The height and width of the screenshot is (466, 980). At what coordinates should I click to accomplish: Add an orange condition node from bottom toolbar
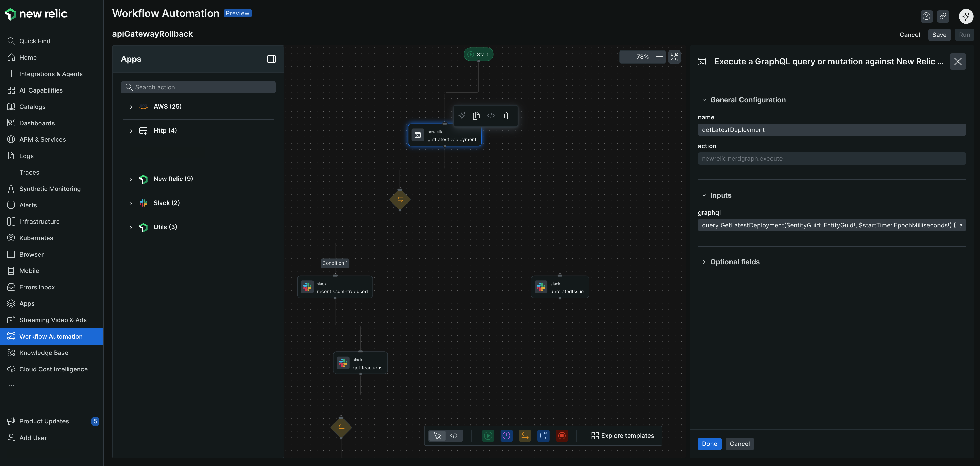(x=525, y=435)
